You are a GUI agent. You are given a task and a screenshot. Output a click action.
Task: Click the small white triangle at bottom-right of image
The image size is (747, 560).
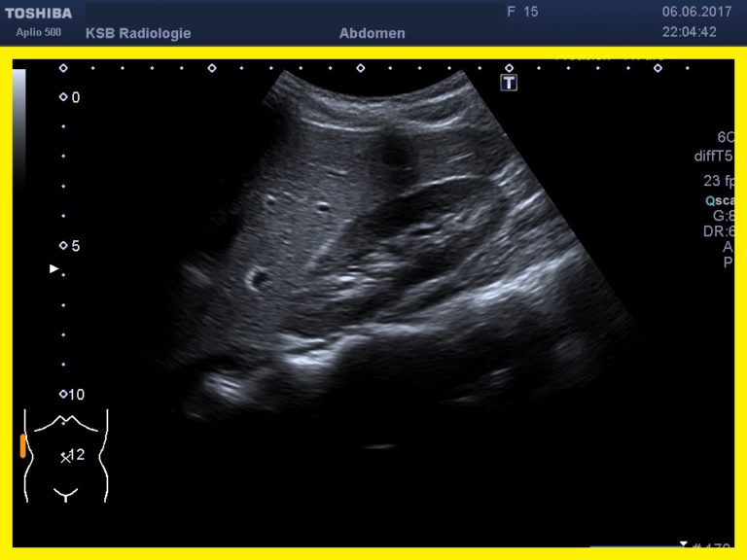pos(684,543)
